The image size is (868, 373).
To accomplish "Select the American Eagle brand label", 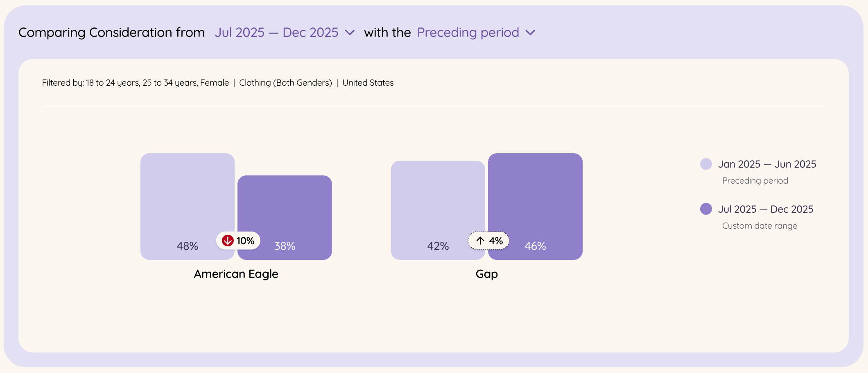I will [236, 274].
